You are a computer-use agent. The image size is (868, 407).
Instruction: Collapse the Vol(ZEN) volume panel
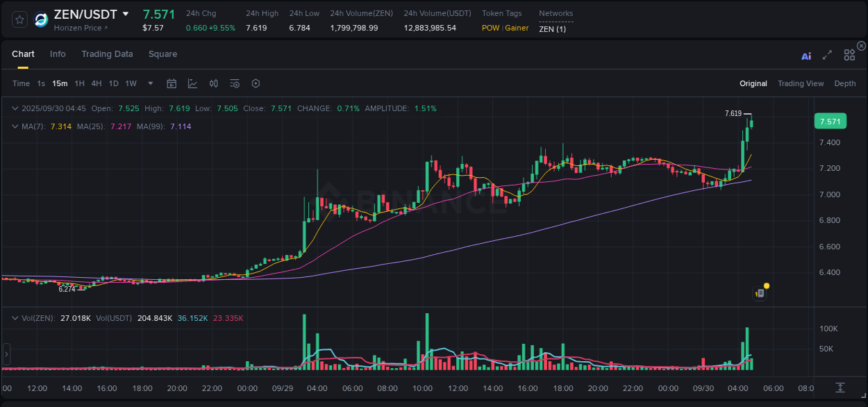coord(15,318)
